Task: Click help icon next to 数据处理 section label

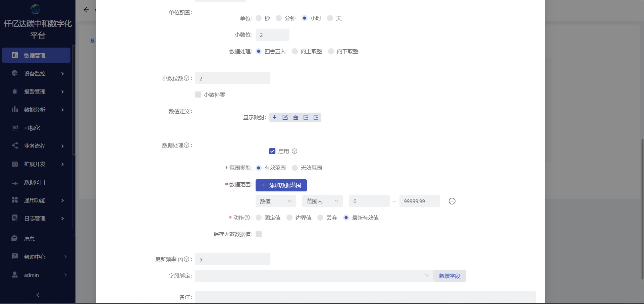Action: [x=186, y=145]
